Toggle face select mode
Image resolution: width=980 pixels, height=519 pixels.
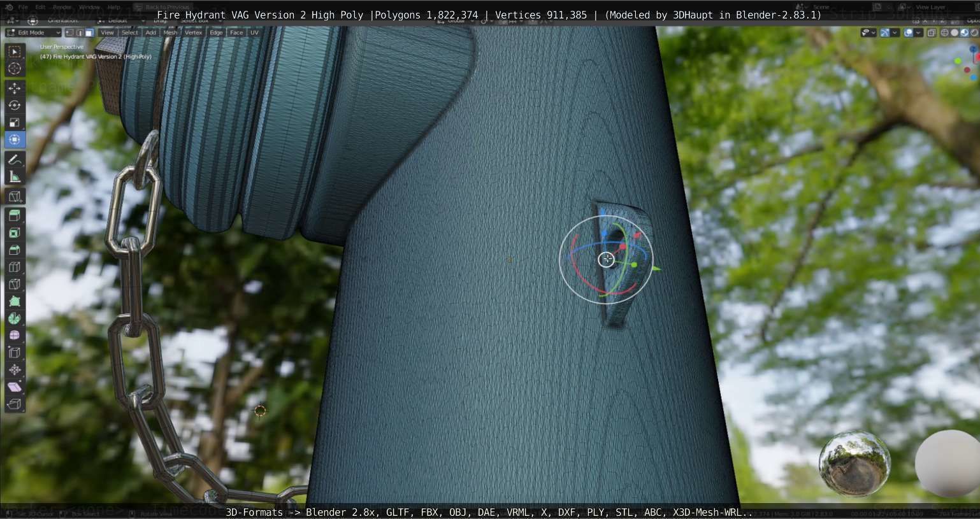[x=89, y=32]
